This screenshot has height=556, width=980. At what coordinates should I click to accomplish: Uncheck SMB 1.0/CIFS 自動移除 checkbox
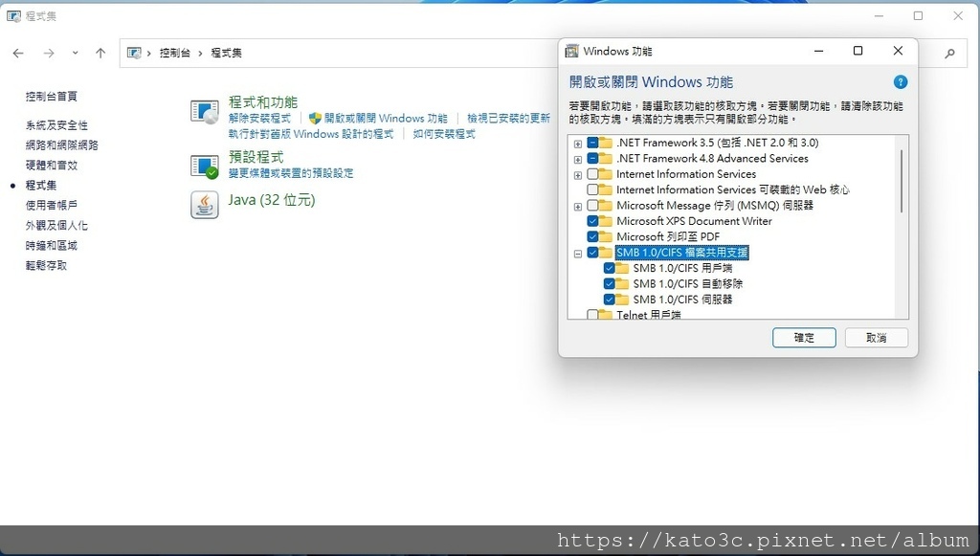pos(609,283)
